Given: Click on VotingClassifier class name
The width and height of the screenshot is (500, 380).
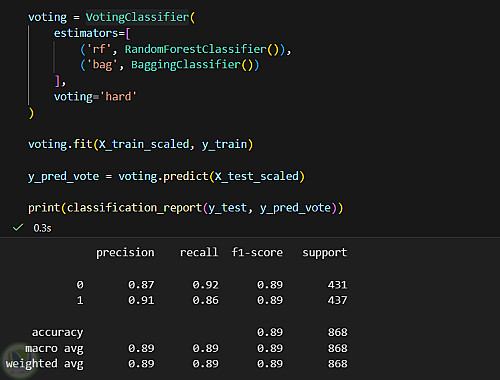Looking at the screenshot, I should pyautogui.click(x=137, y=17).
